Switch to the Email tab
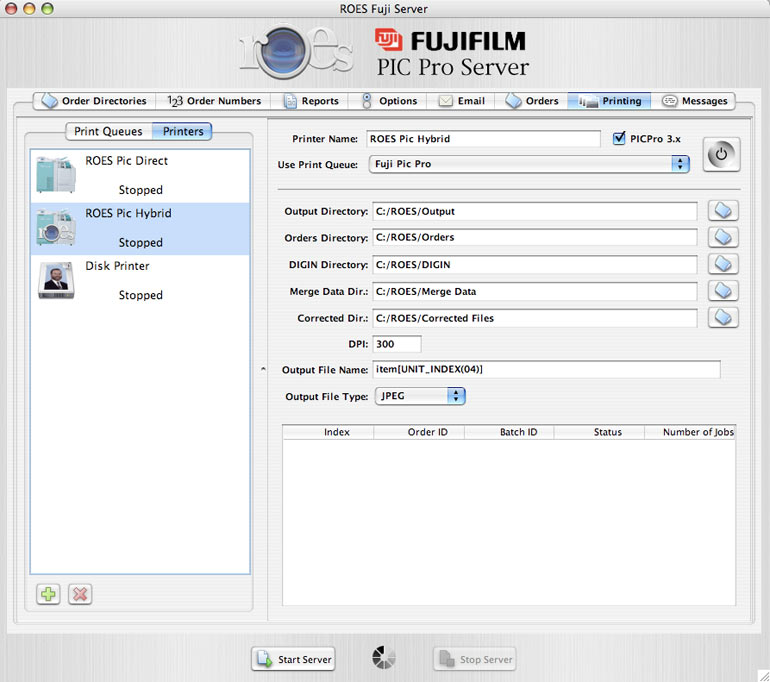 (461, 101)
